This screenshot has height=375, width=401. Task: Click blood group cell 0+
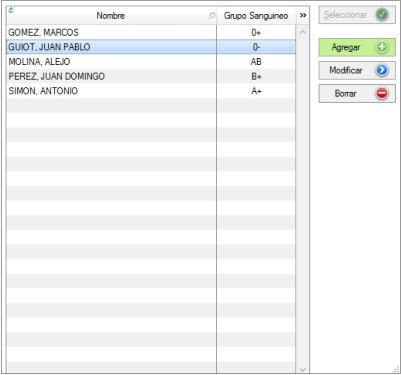[x=256, y=32]
